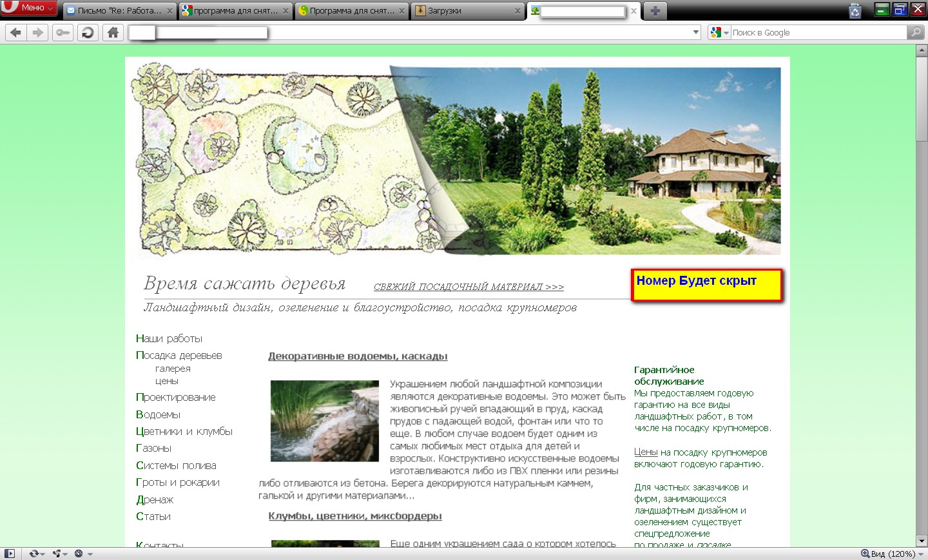Open the Посадка деревьев menu link
This screenshot has height=560, width=928.
click(179, 355)
